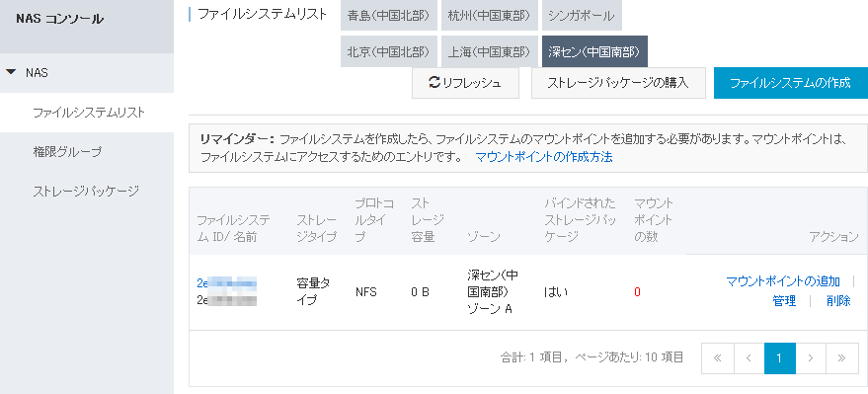
Task: Click the はい bound package cell
Action: pos(556,292)
